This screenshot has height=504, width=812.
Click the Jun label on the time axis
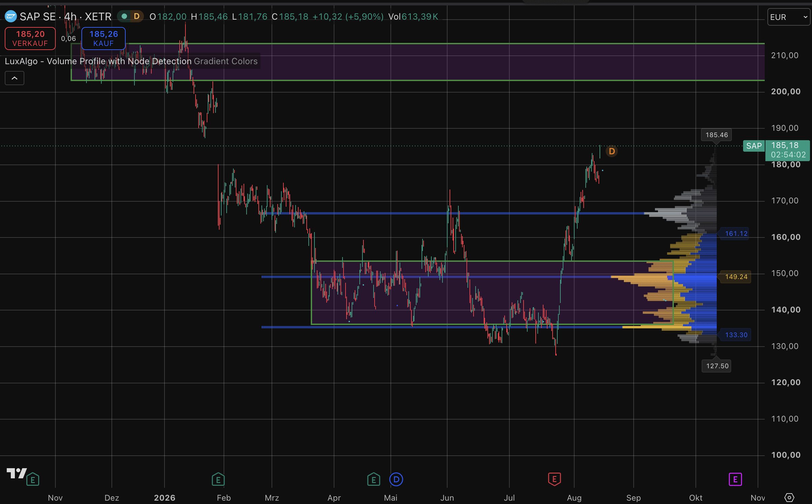pos(447,498)
